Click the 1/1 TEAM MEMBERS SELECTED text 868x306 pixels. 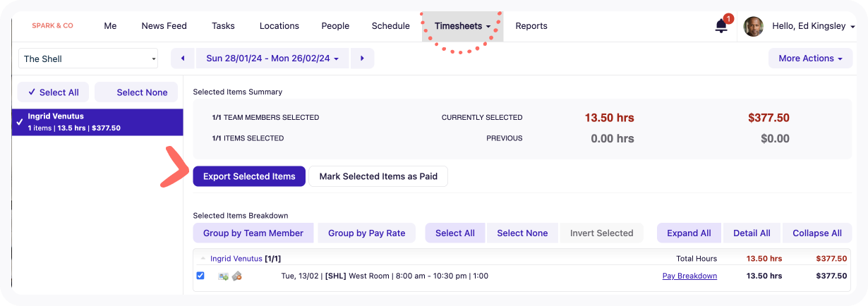point(265,118)
